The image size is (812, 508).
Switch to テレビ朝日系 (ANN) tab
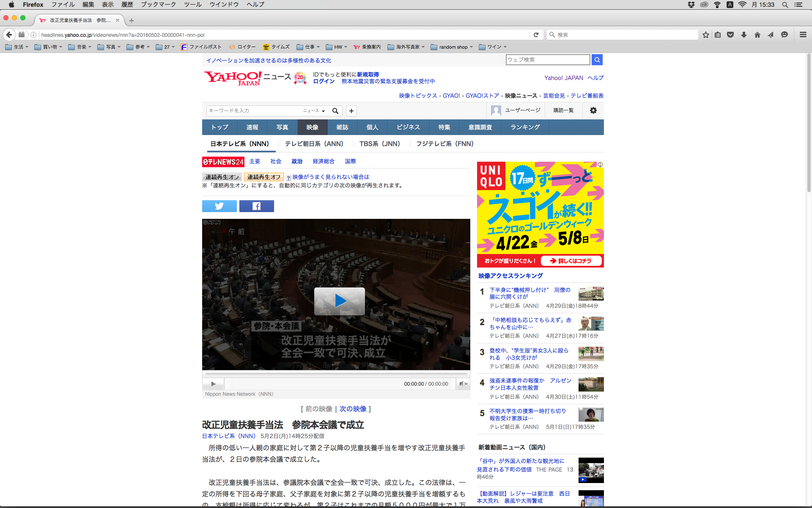tap(314, 144)
